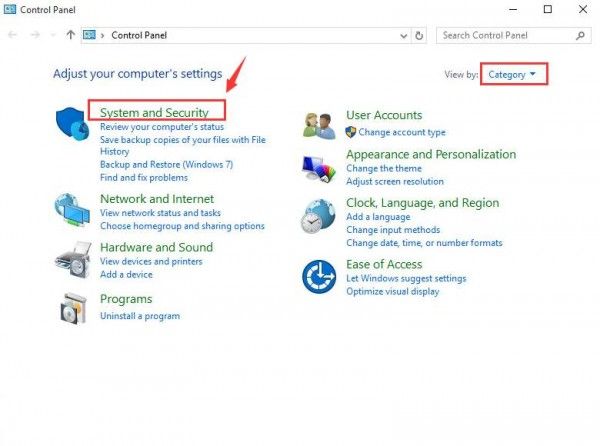Open the Clock, Language, and Region icon
600x446 pixels.
(318, 216)
